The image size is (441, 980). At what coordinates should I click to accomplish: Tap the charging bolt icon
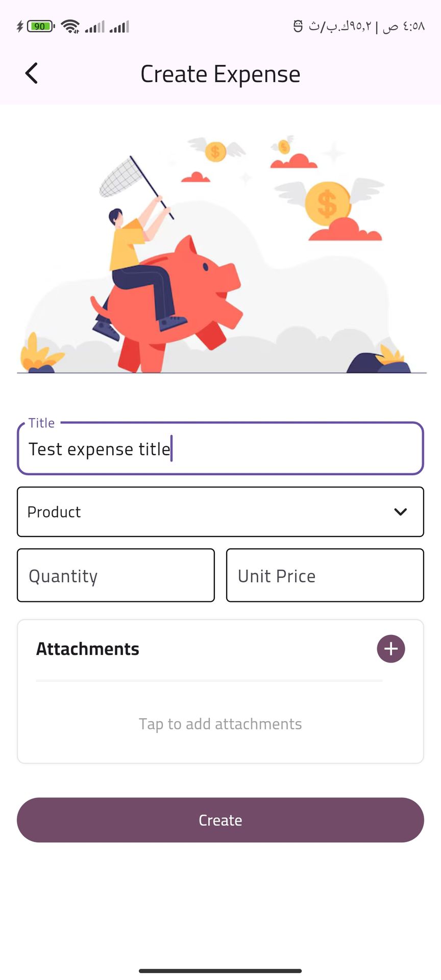click(20, 26)
